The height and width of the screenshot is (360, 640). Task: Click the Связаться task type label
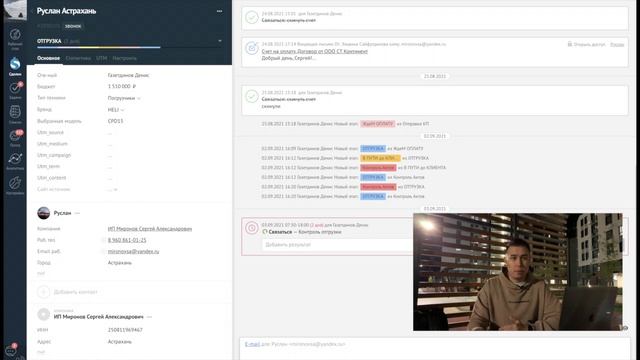coord(280,232)
